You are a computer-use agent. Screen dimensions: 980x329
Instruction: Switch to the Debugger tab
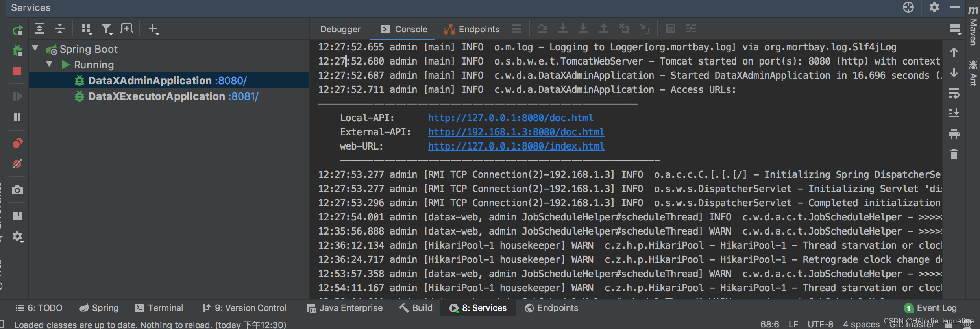point(340,29)
